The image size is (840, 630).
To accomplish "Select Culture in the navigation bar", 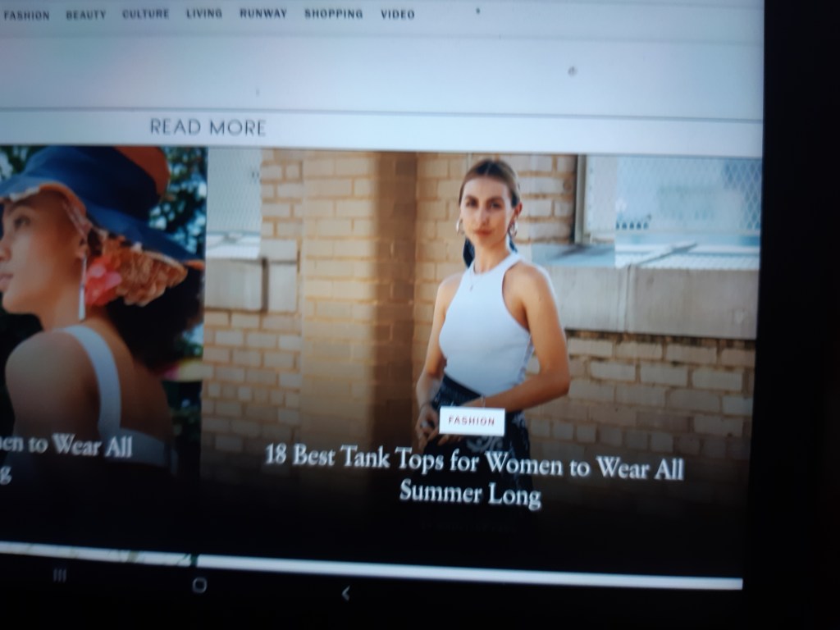I will [145, 14].
